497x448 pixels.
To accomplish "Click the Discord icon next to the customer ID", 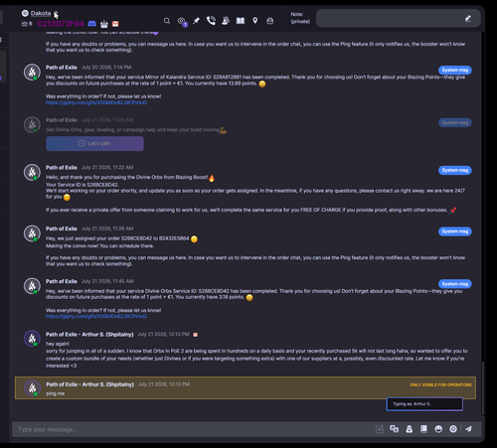I will 91,24.
